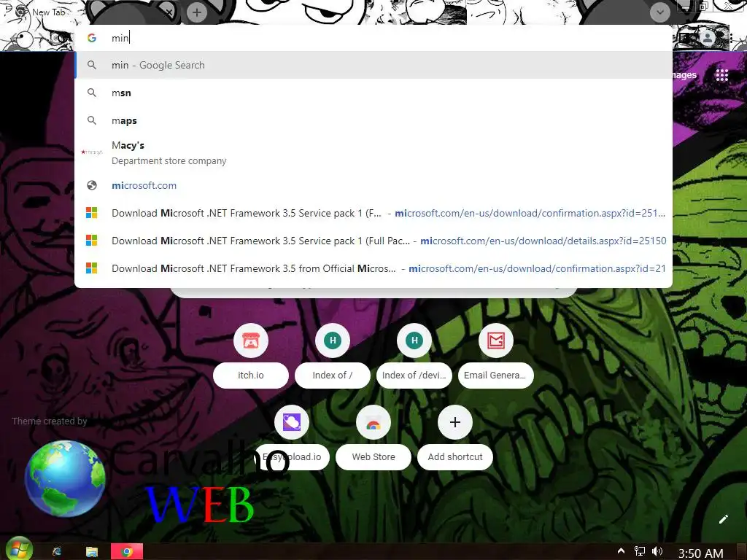Select the Macy's department store suggestion
747x560 pixels.
pos(373,153)
